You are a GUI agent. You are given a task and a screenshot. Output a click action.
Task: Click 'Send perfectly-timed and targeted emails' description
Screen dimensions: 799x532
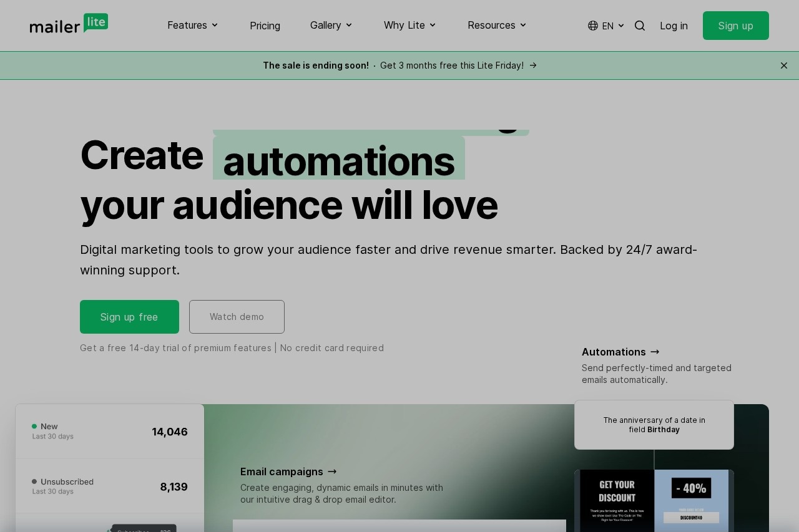click(657, 374)
